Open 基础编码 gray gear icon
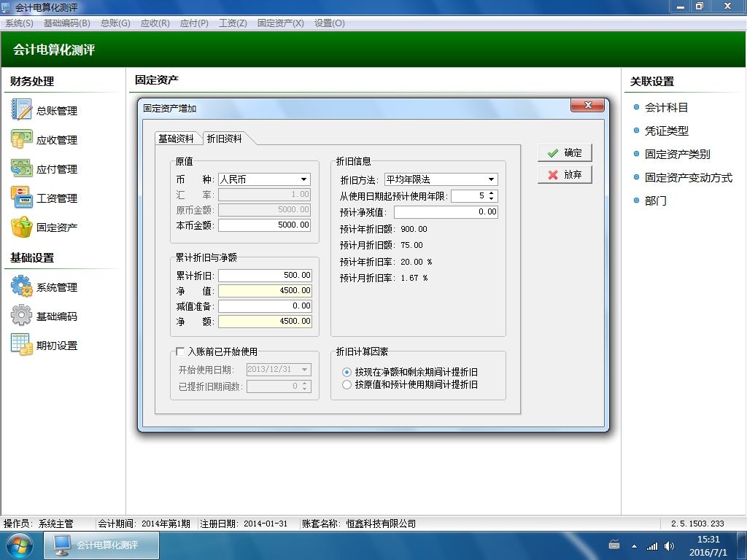This screenshot has height=560, width=747. [x=21, y=316]
